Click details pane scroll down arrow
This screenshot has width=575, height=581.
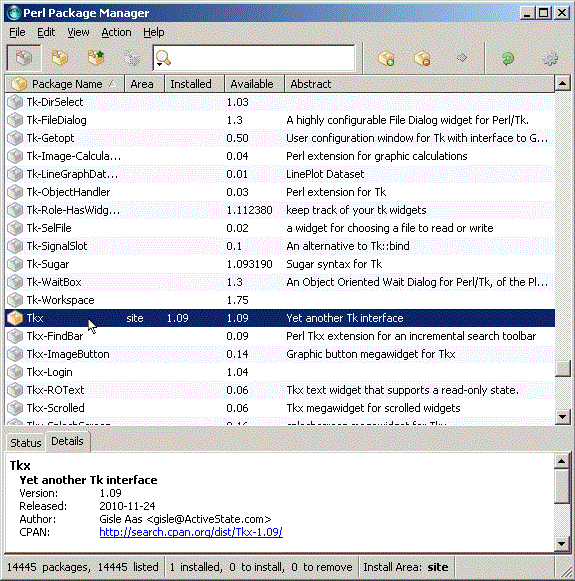pyautogui.click(x=562, y=544)
